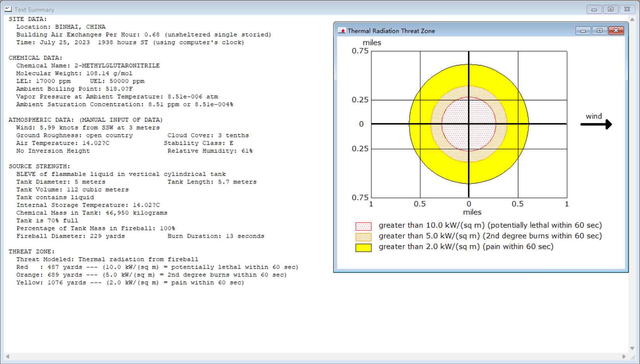
Task: Click 'Burn Duration: 13 seconds' text
Action: coord(216,236)
